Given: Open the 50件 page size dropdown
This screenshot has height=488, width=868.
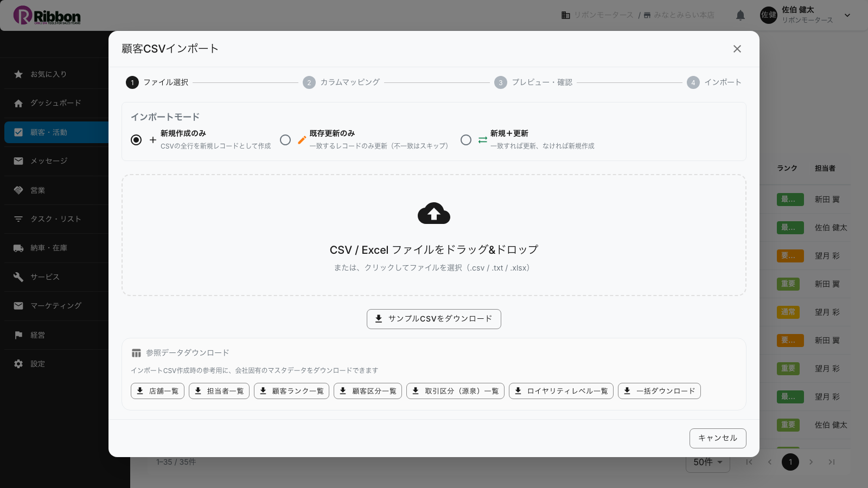Looking at the screenshot, I should pyautogui.click(x=708, y=462).
